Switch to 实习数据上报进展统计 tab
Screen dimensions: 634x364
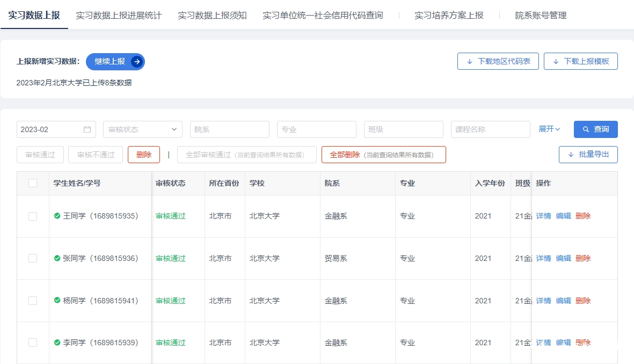[x=119, y=16]
